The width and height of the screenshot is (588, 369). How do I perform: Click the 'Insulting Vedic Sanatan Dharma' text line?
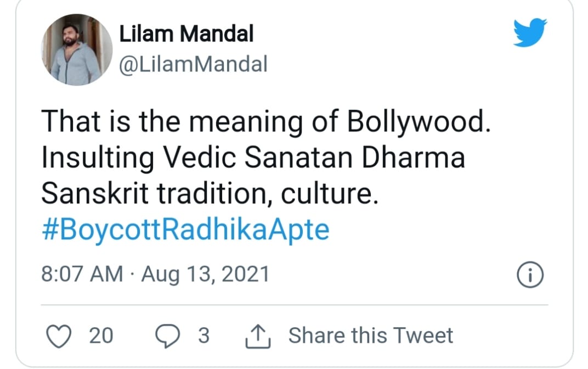(253, 158)
